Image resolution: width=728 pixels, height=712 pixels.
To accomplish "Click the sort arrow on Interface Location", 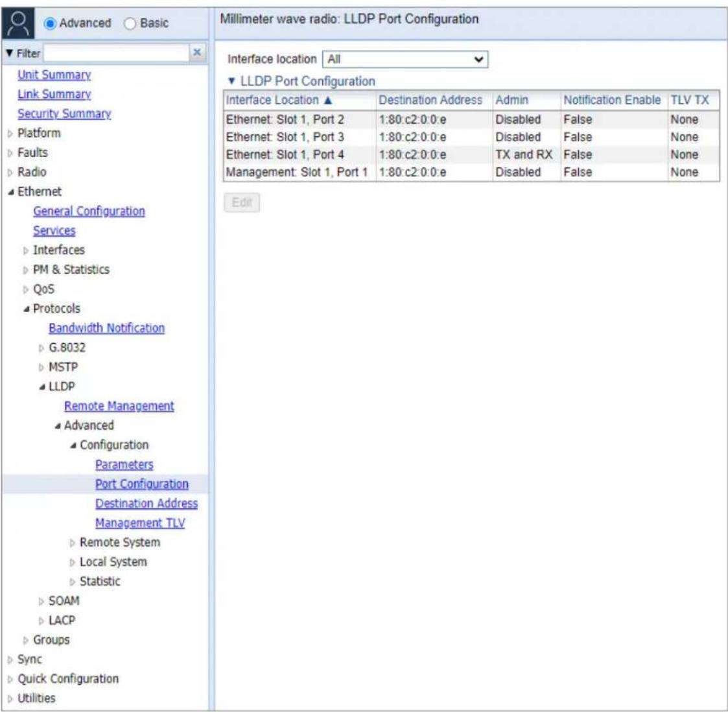I will coord(328,100).
